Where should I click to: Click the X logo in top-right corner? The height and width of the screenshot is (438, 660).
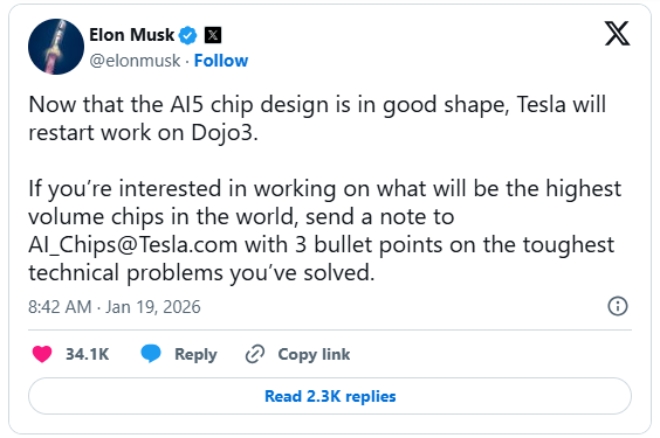[619, 35]
